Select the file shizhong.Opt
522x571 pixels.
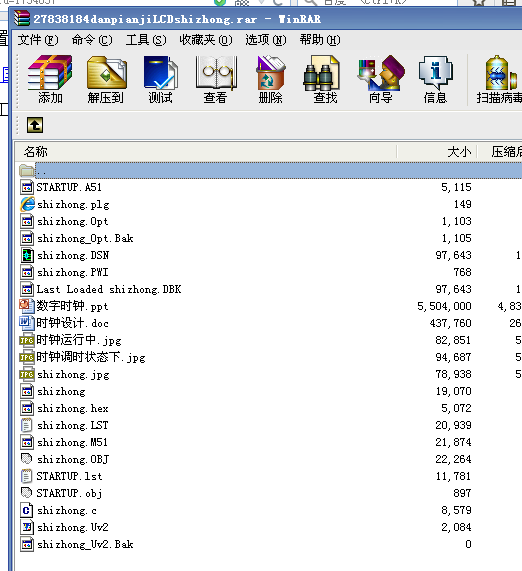(x=72, y=221)
